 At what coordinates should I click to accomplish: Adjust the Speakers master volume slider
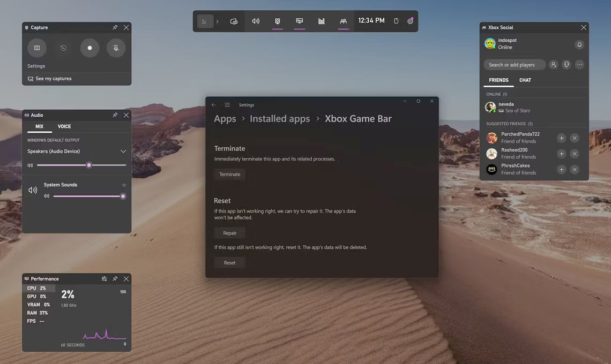click(x=81, y=165)
